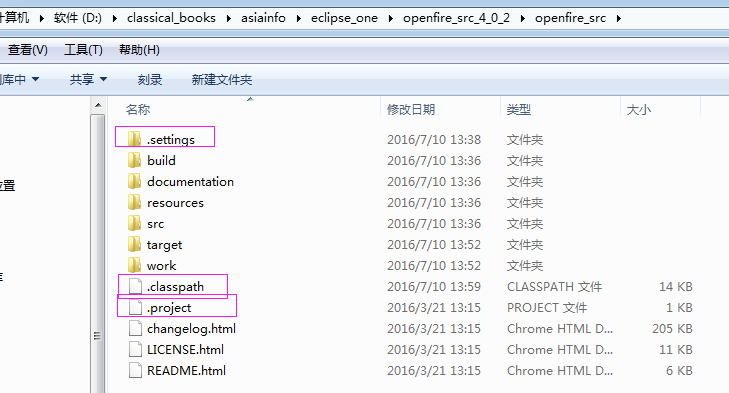The image size is (729, 393).
Task: Click the CLASSPATH 文件 type cell
Action: (554, 286)
